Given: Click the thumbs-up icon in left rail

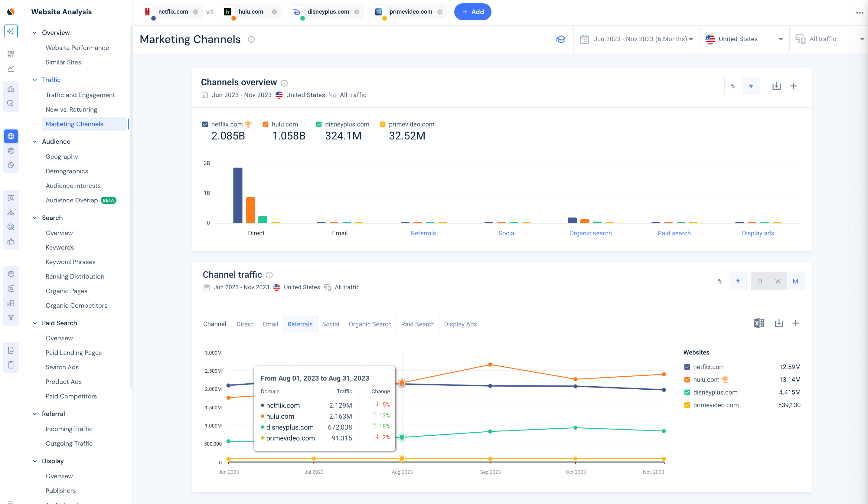Looking at the screenshot, I should pyautogui.click(x=11, y=241).
